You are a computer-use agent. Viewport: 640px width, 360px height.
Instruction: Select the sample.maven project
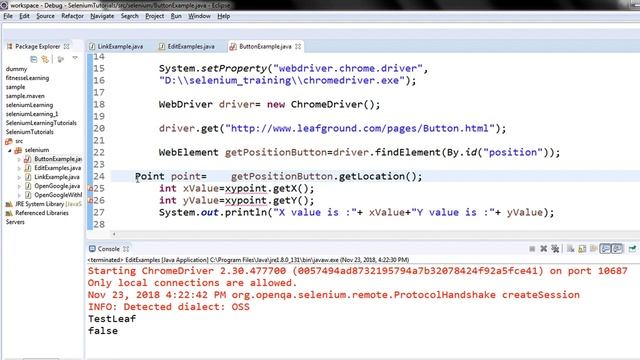25,96
